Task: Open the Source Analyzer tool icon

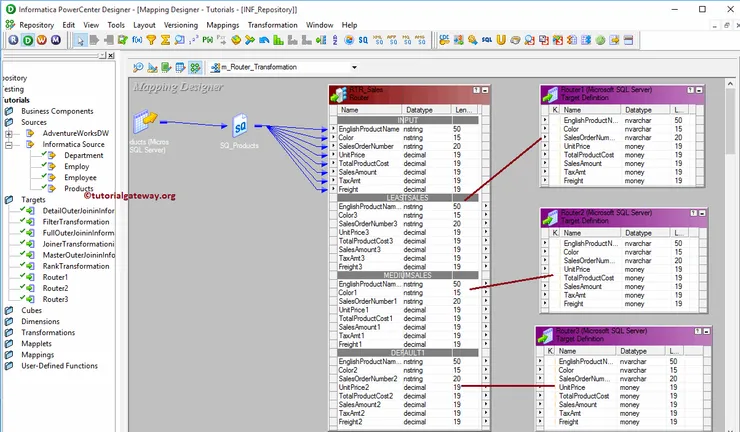Action: click(x=138, y=68)
